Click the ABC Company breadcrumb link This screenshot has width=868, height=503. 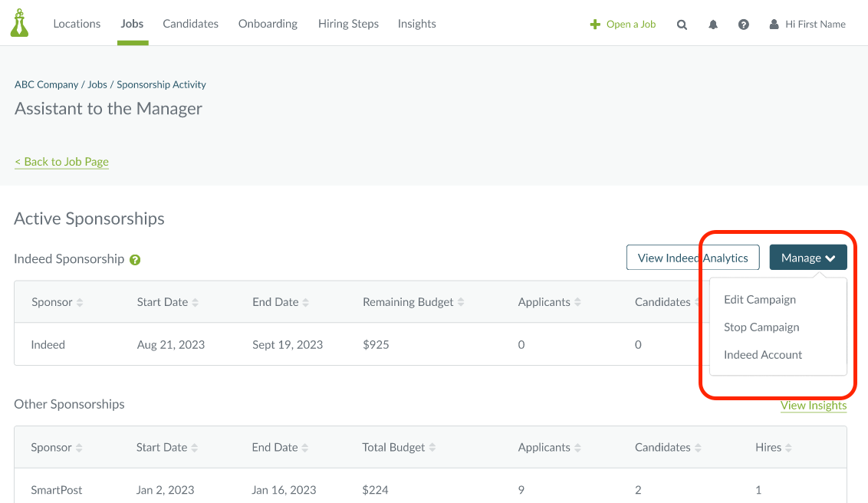point(46,84)
